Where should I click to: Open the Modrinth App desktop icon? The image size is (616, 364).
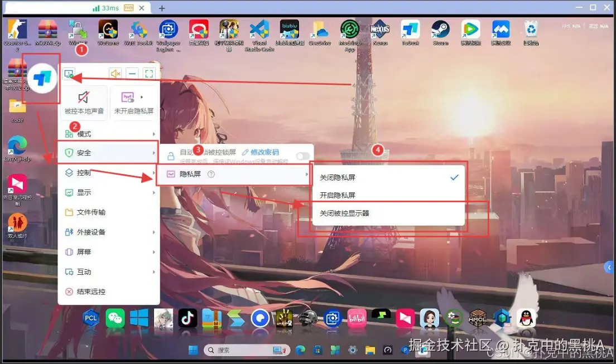tap(350, 35)
